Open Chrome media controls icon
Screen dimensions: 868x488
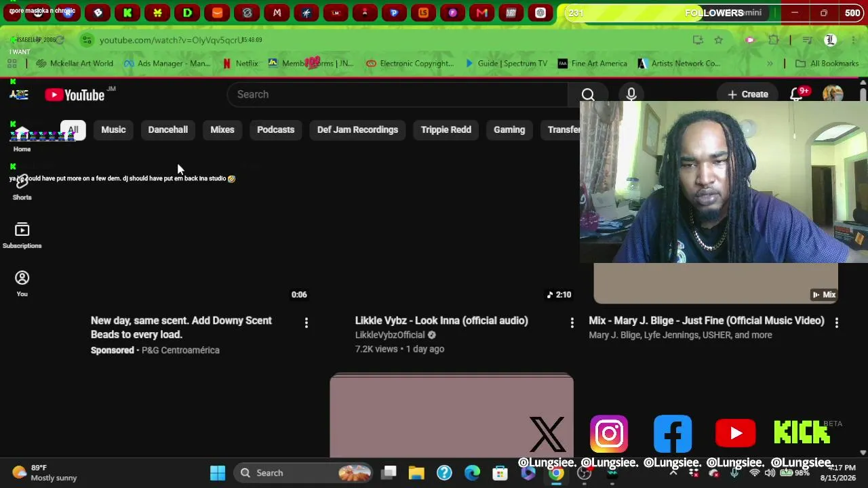coord(807,40)
